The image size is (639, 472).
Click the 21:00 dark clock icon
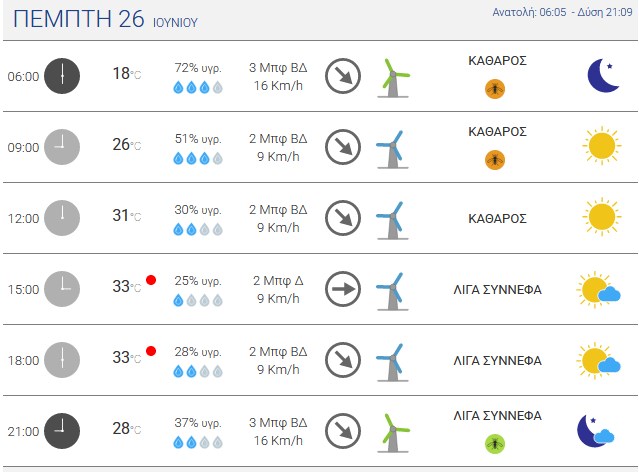pos(62,431)
